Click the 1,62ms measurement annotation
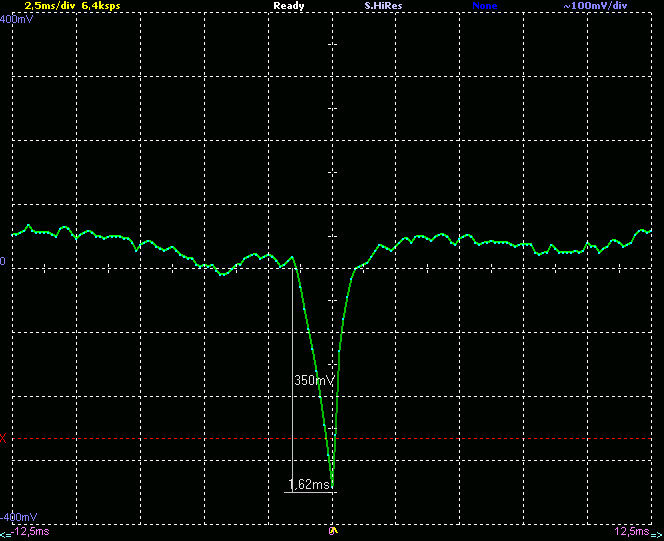 point(309,484)
